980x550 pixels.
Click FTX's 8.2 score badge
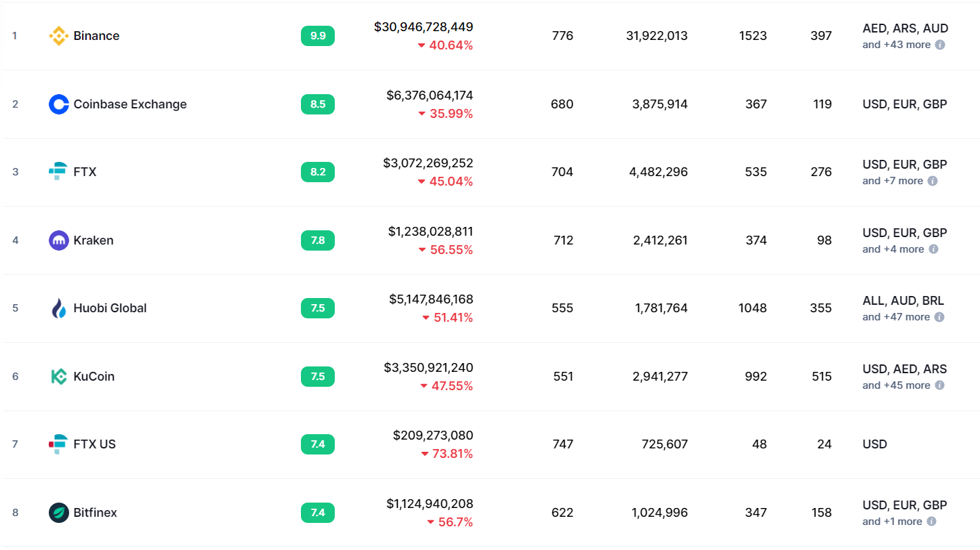point(318,172)
